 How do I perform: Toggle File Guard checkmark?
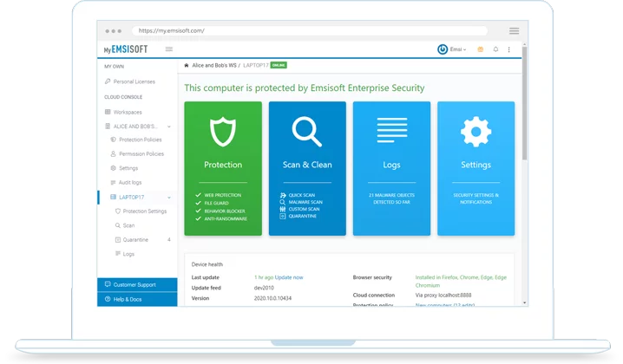(x=198, y=204)
